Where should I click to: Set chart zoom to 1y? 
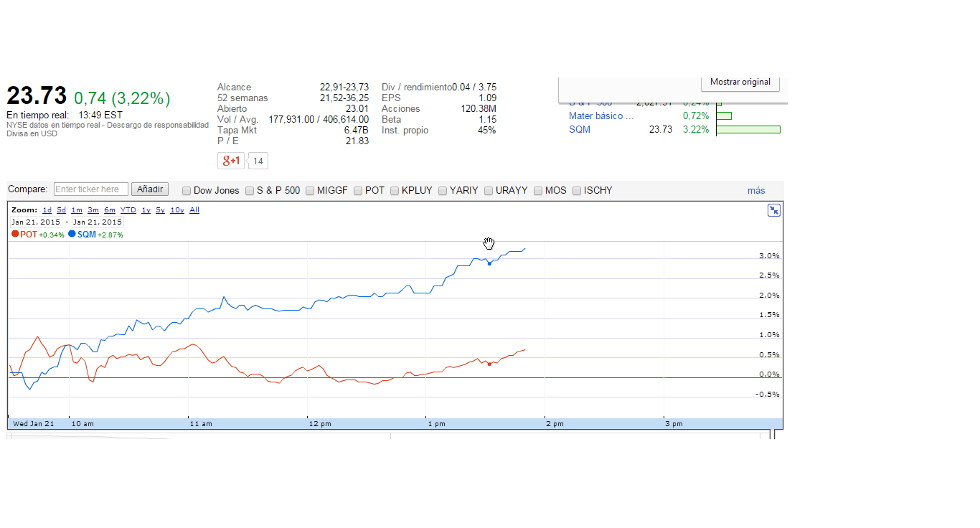click(x=146, y=210)
